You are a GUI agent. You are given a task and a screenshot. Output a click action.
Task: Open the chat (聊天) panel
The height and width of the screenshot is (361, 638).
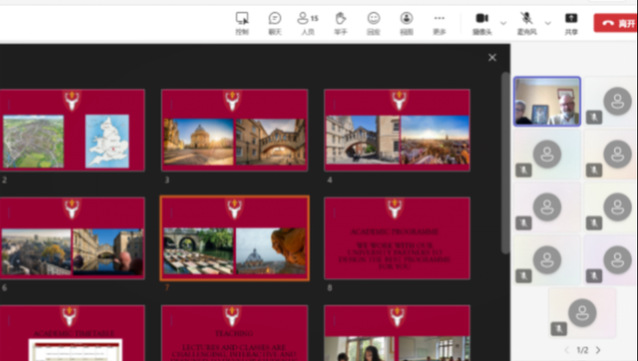275,23
